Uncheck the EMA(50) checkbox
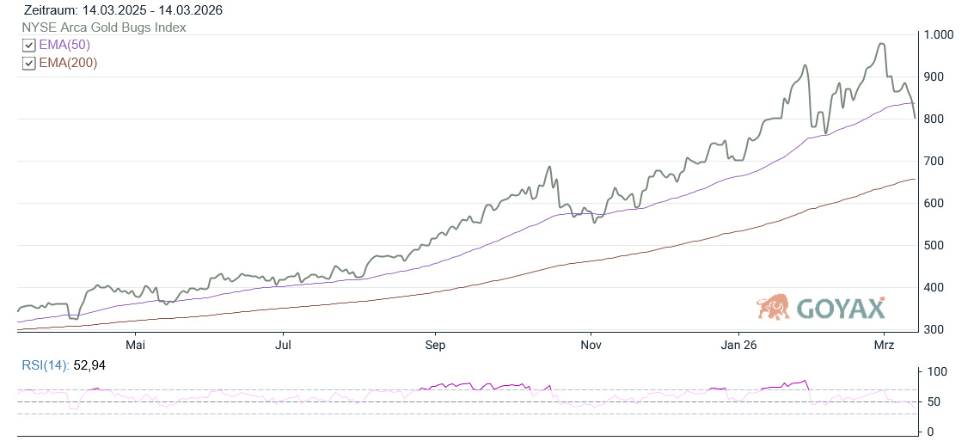 29,46
